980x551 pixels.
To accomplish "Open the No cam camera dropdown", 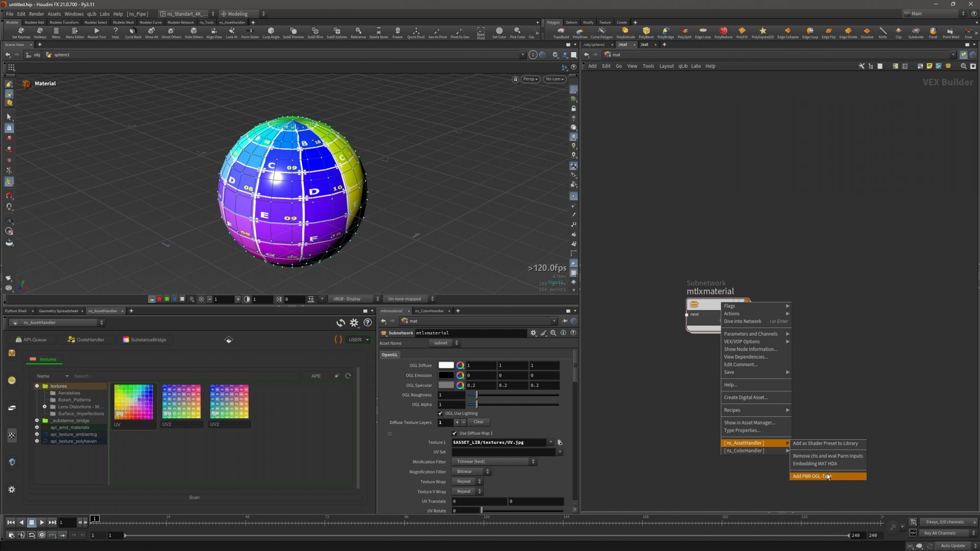I will coord(554,79).
